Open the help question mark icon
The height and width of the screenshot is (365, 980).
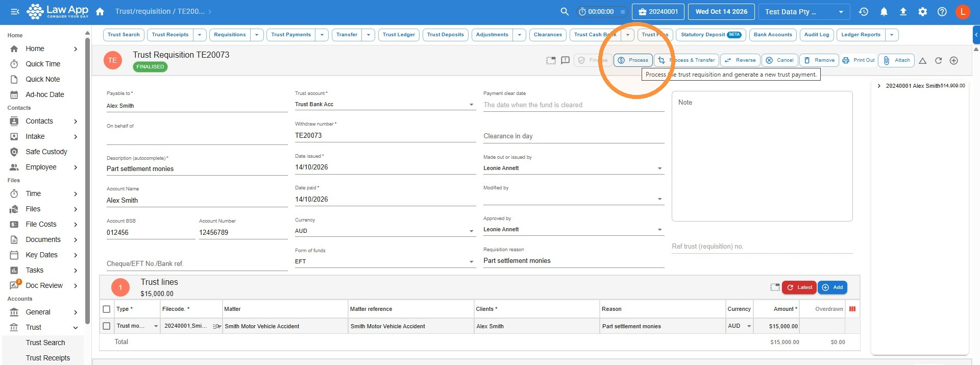(942, 11)
